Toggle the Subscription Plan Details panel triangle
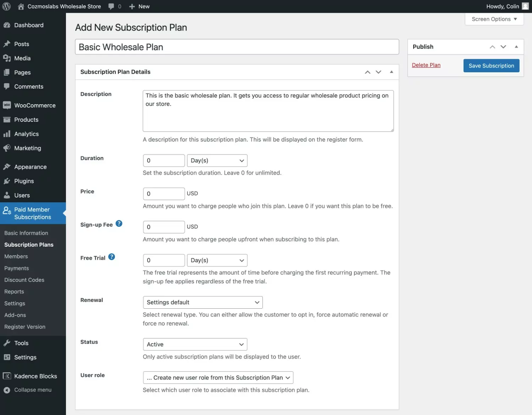 (x=392, y=72)
